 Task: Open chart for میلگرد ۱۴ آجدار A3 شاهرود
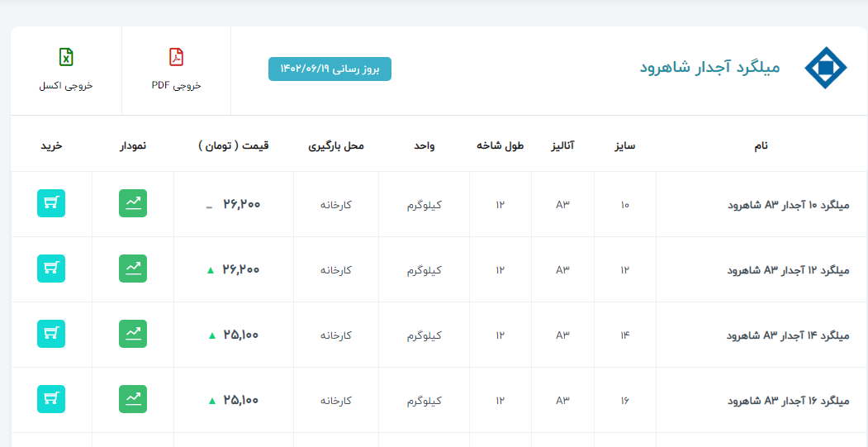(133, 334)
